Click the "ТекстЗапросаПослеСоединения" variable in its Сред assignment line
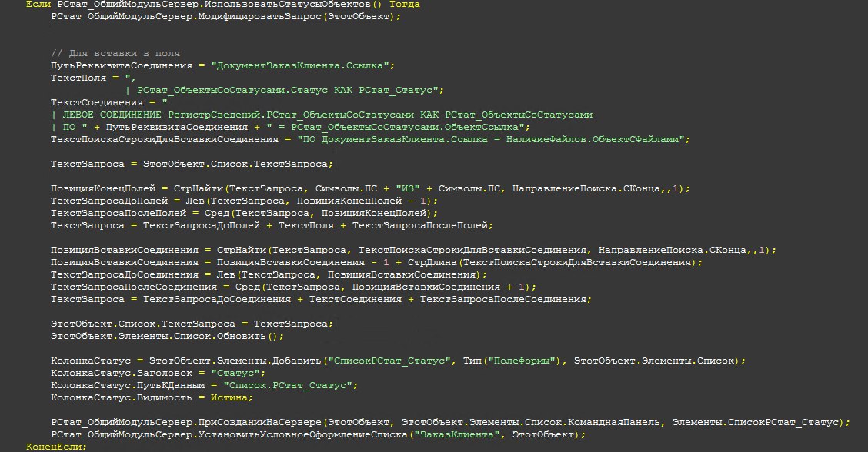 133,287
